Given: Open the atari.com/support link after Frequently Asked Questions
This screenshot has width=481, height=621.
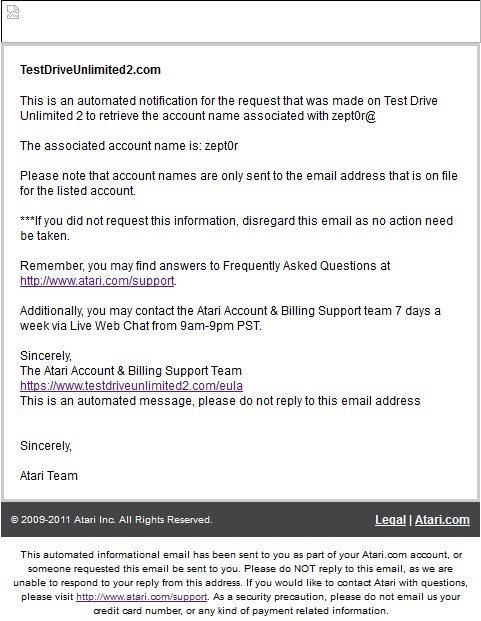Looking at the screenshot, I should click(x=97, y=281).
